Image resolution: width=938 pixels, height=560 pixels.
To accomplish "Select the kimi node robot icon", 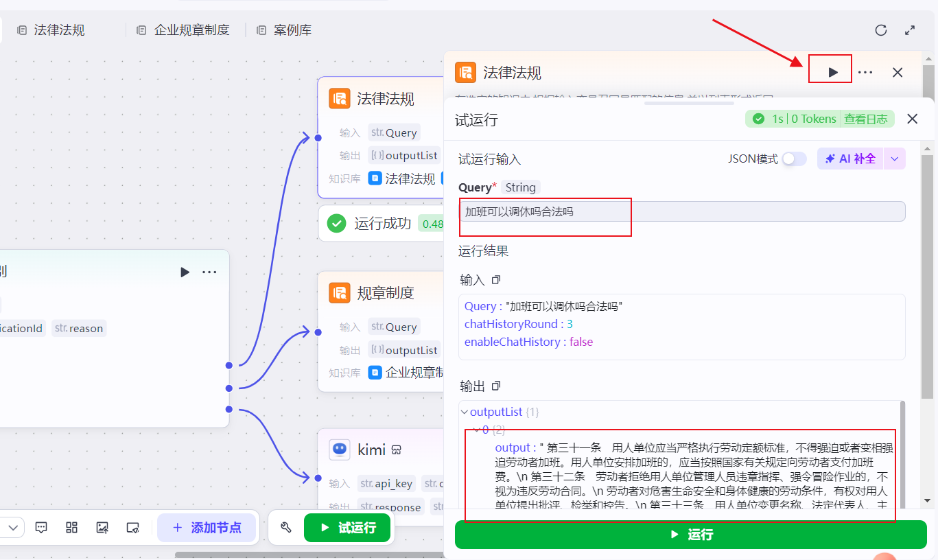I will 340,450.
